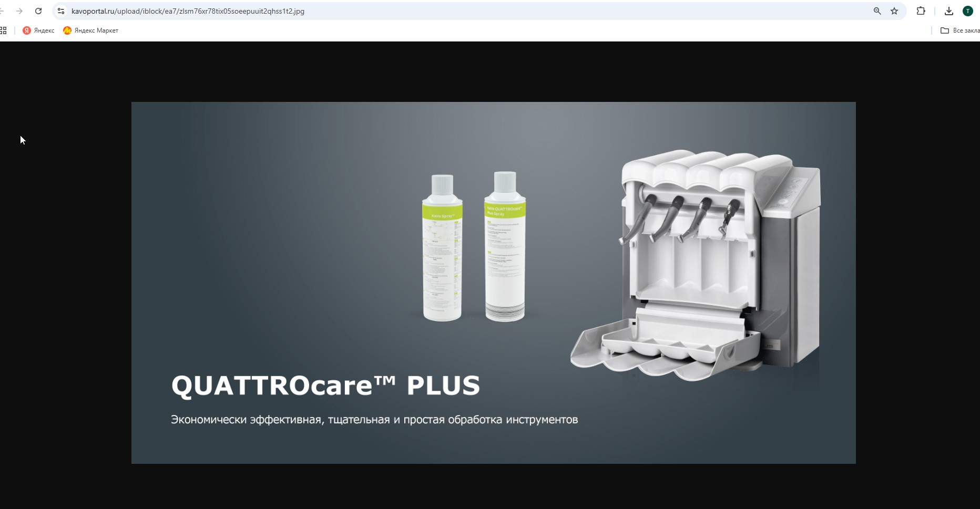Show downloads via the download arrow icon
The width and height of the screenshot is (980, 509).
[x=949, y=11]
